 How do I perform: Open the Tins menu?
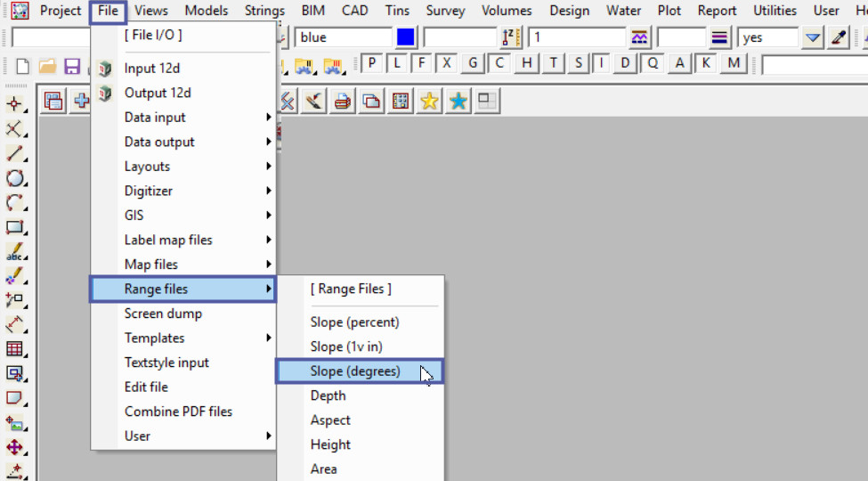(397, 11)
